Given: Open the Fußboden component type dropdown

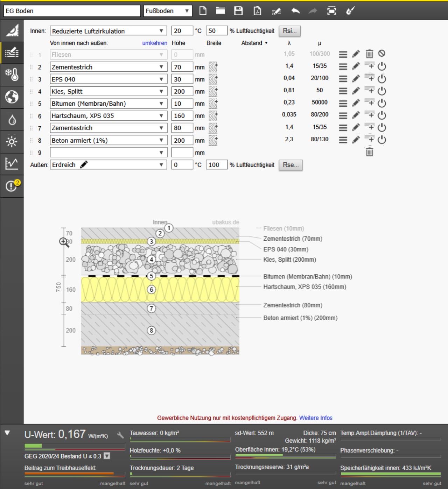Looking at the screenshot, I should (167, 11).
